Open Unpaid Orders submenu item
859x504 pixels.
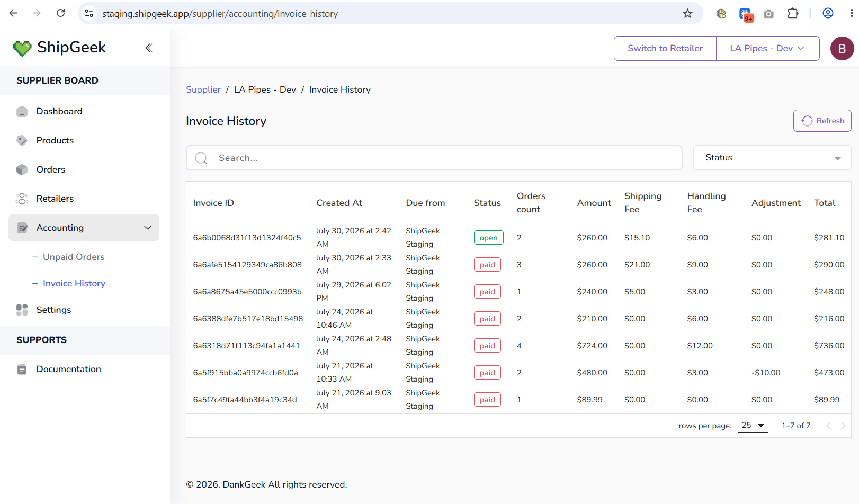[74, 257]
